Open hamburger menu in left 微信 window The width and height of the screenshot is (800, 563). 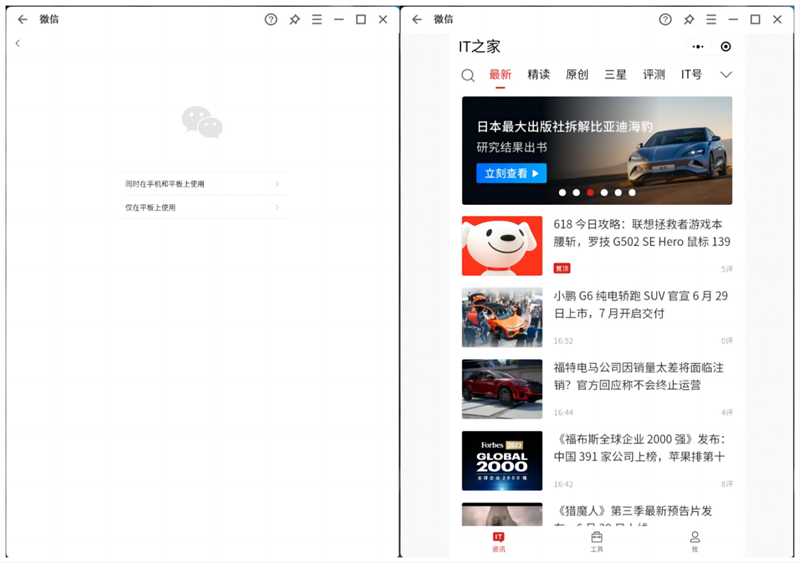pyautogui.click(x=317, y=19)
